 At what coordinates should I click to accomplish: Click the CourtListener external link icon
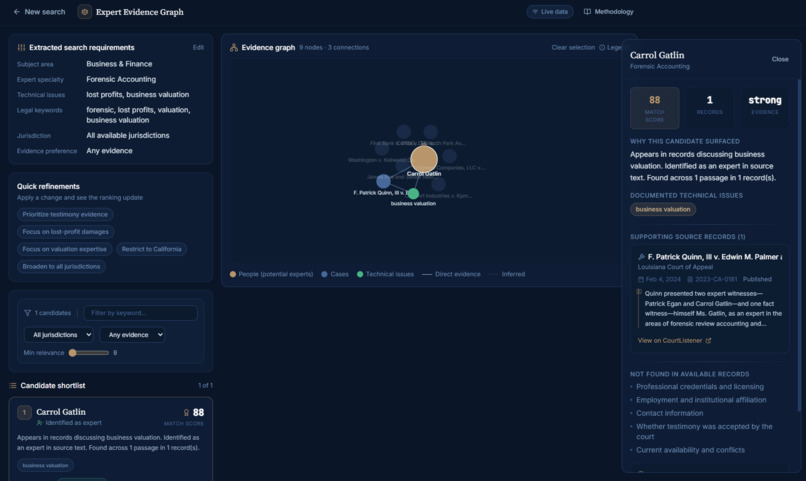pyautogui.click(x=708, y=341)
